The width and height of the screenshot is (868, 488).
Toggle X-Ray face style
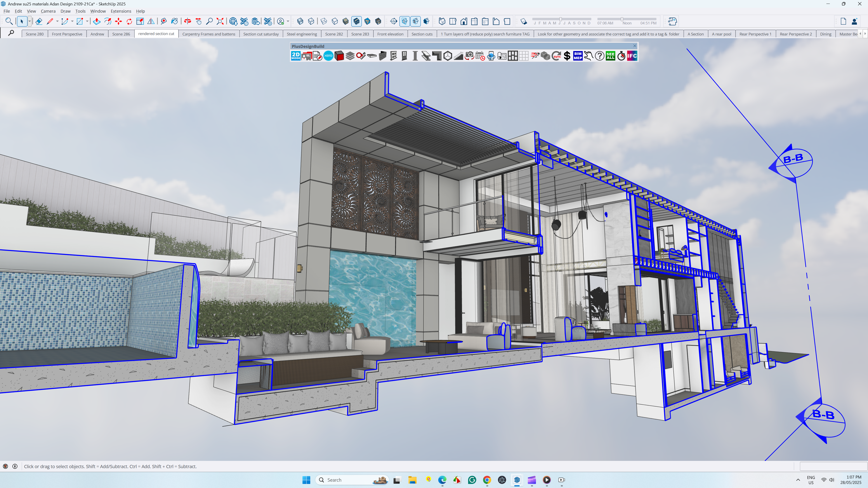click(300, 21)
